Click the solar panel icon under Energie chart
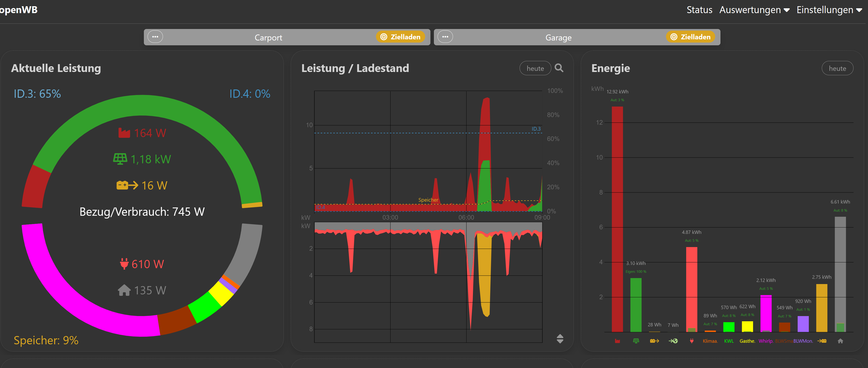This screenshot has width=868, height=368. point(636,341)
